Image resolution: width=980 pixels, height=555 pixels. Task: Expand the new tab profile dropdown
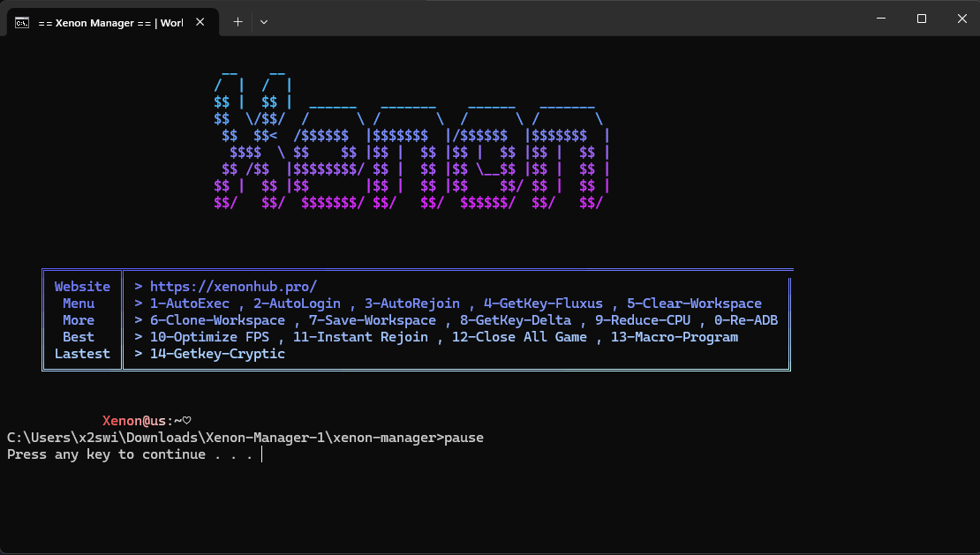click(264, 22)
